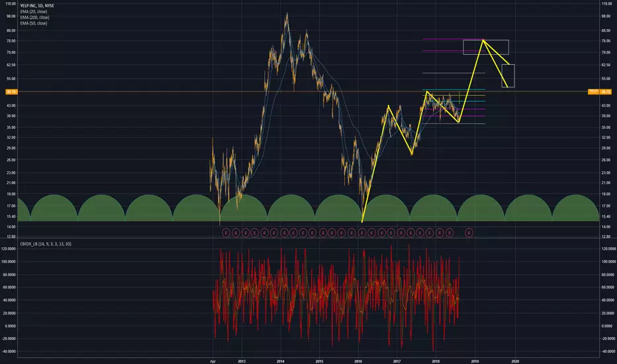Click the 12.80 value on the right price axis

[606, 237]
